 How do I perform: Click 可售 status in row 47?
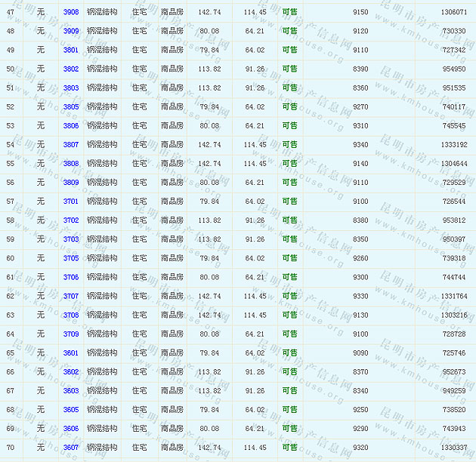289,12
